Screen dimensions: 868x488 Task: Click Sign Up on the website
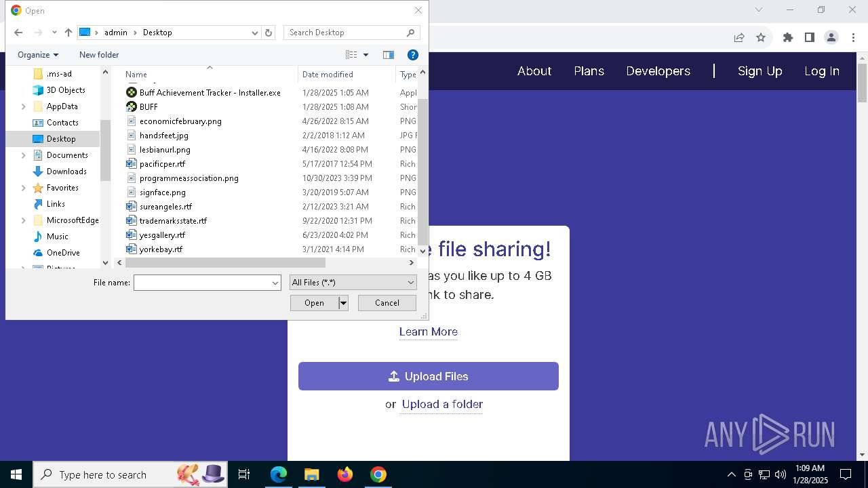(x=759, y=71)
